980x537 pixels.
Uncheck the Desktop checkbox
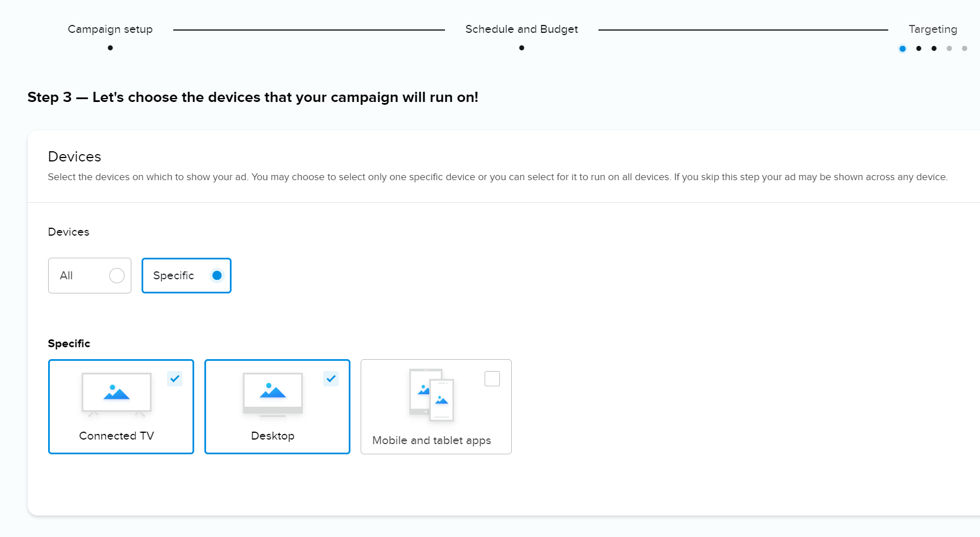click(331, 378)
